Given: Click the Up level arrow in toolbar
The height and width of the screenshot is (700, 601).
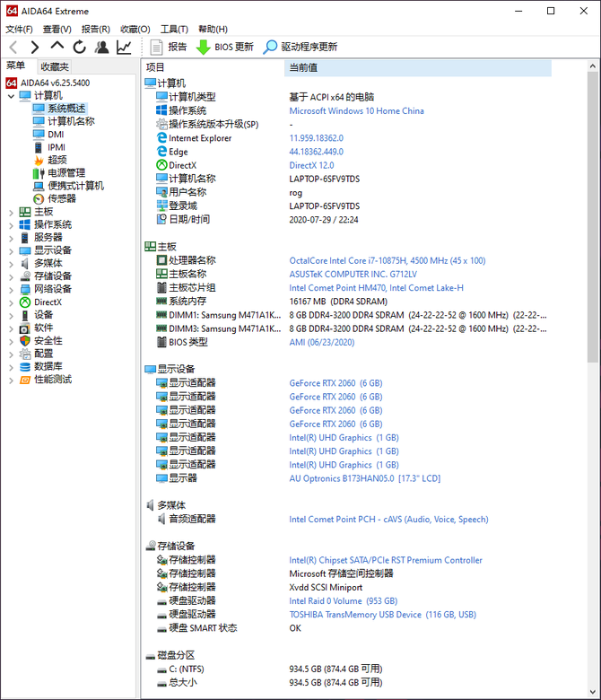Looking at the screenshot, I should [x=57, y=47].
